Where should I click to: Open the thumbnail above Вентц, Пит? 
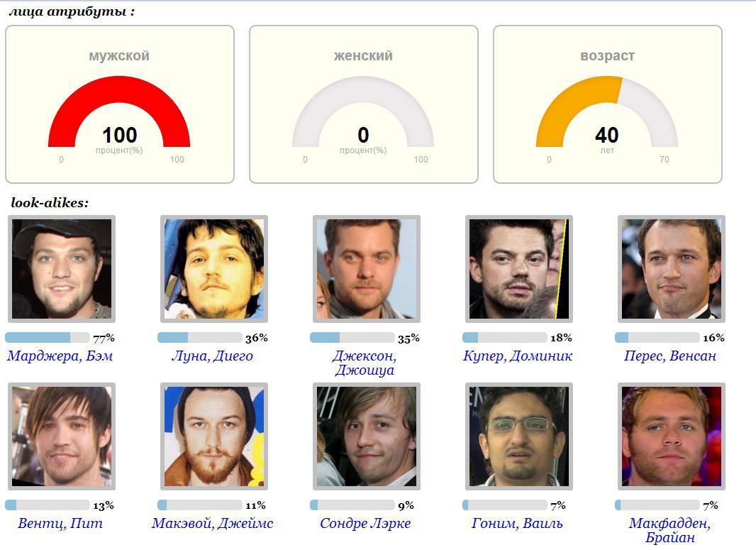62,436
